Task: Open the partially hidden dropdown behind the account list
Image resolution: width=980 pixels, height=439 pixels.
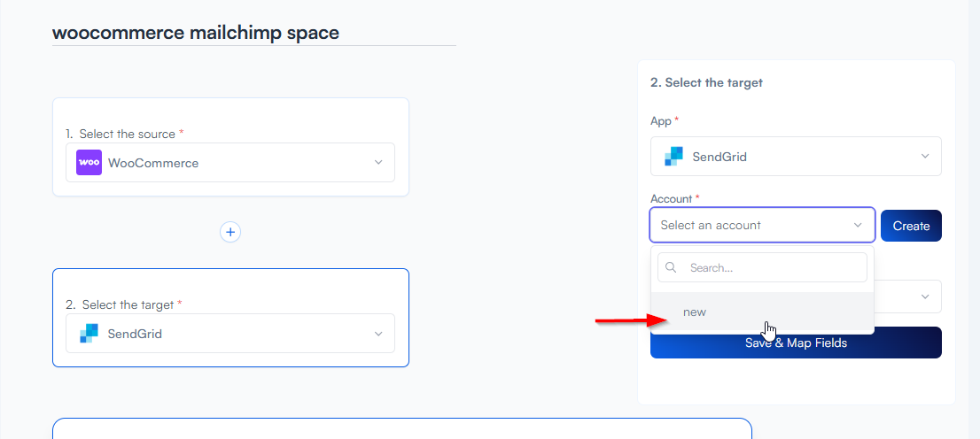Action: coord(925,297)
